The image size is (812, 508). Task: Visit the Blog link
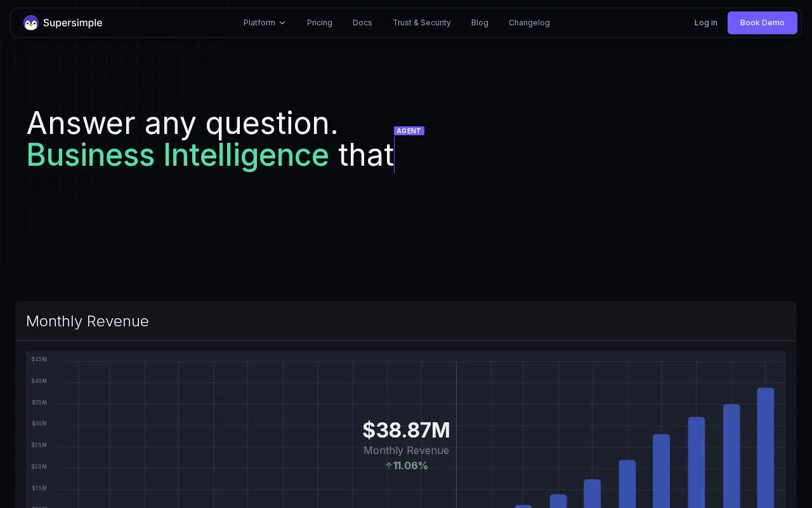coord(480,23)
